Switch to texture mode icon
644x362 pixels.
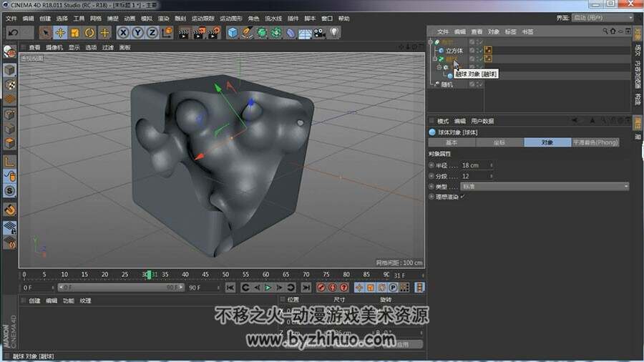pyautogui.click(x=10, y=85)
